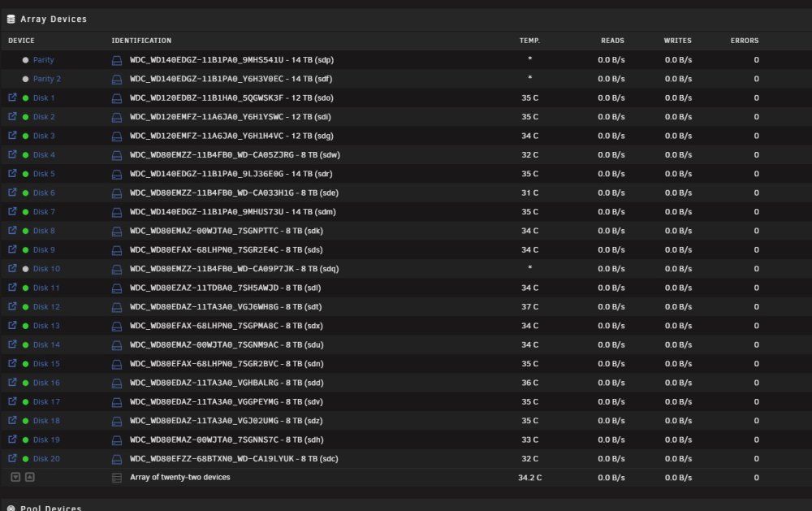Screen dimensions: 812x511
Task: Click the drive icon for the sdw device
Action: (x=117, y=155)
